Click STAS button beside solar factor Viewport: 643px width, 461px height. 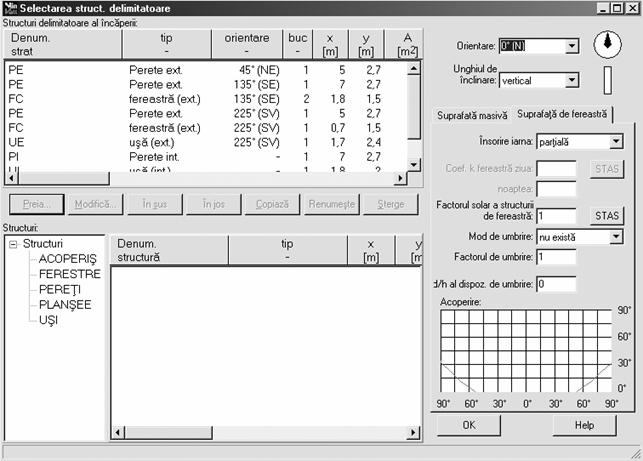(x=606, y=215)
